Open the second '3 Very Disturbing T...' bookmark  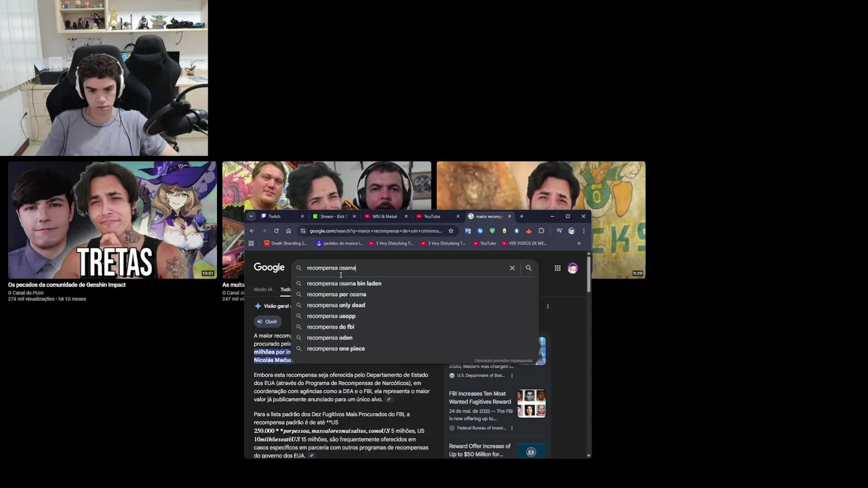(443, 243)
